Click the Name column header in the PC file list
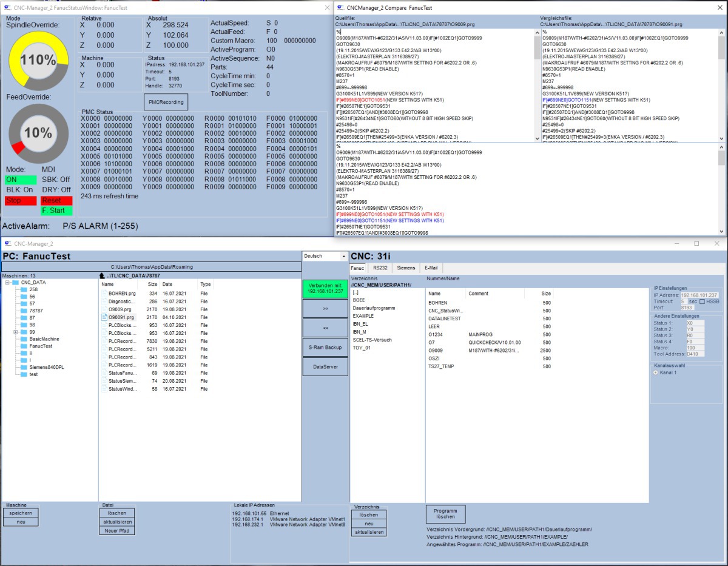Screen dimensions: 728x566 pos(118,284)
